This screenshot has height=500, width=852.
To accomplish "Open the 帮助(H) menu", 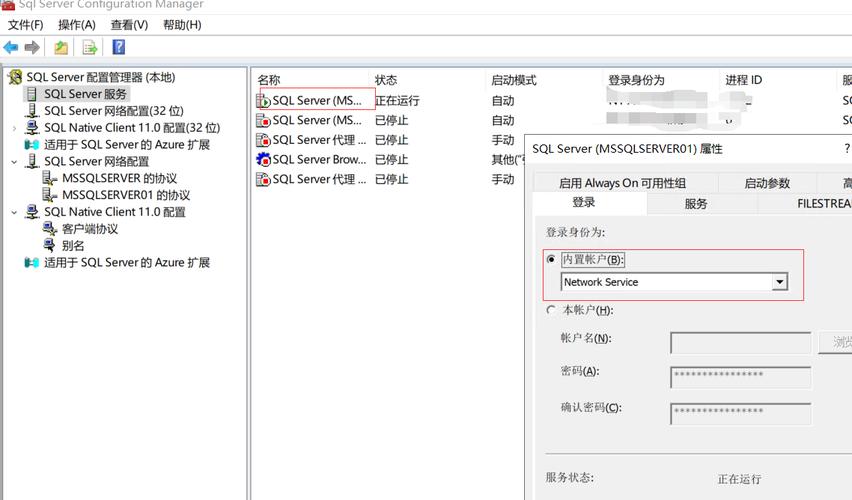I will click(182, 25).
